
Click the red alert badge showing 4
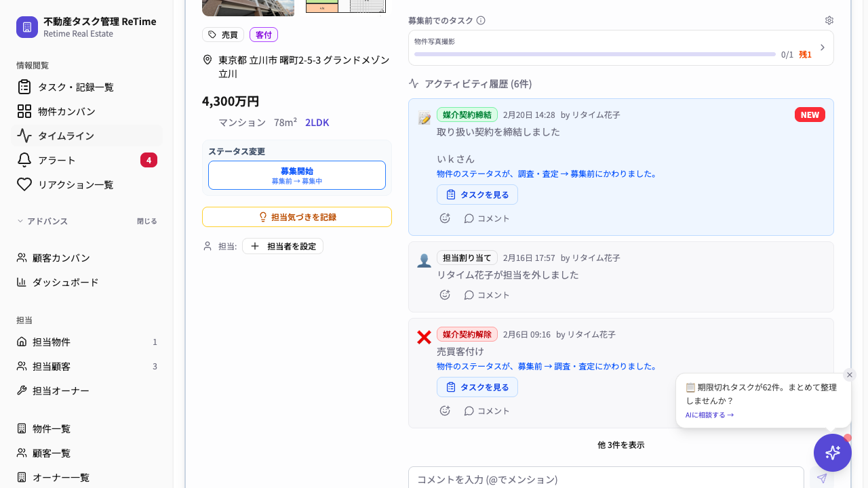tap(149, 160)
